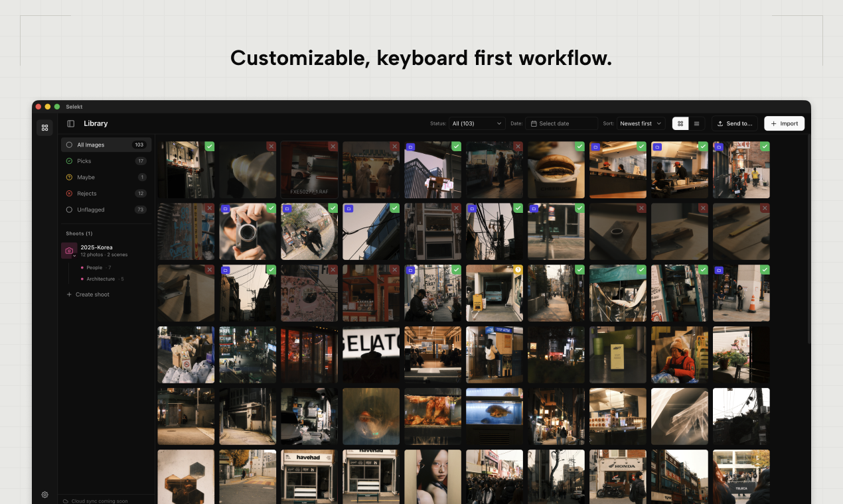The width and height of the screenshot is (843, 504).
Task: Click the red X icon next to Rejects
Action: point(69,194)
